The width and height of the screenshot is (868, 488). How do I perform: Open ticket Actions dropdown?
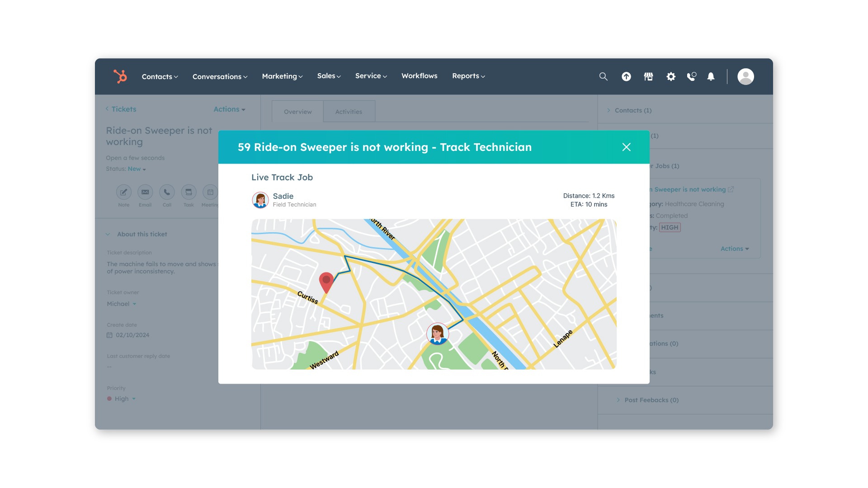click(229, 109)
